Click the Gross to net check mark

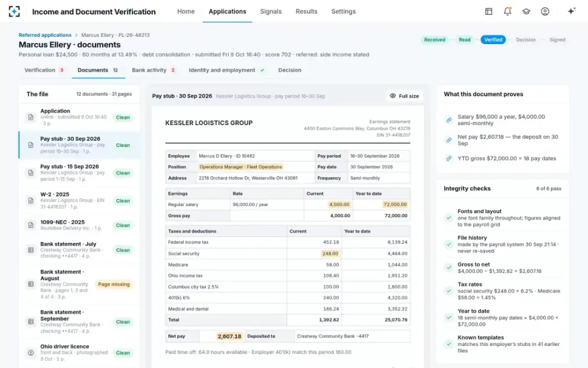tap(448, 267)
